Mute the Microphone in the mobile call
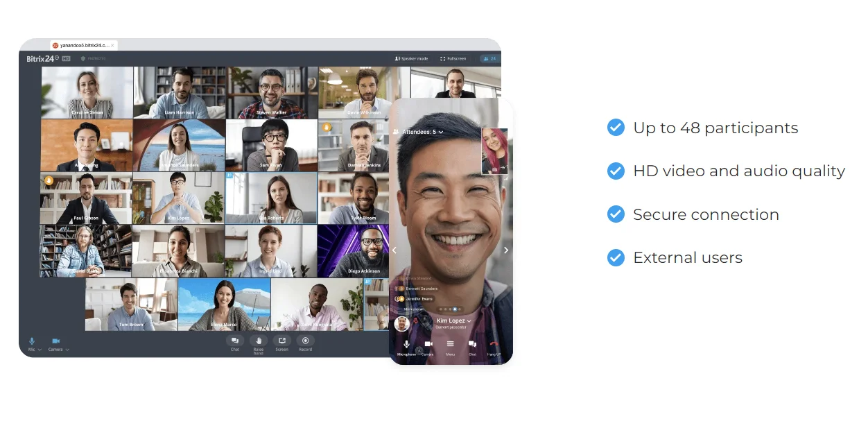868x428 pixels. click(406, 345)
